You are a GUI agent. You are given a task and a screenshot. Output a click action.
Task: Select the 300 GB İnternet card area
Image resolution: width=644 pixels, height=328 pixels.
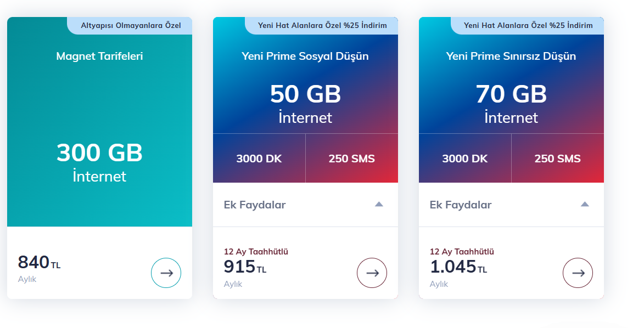click(99, 162)
